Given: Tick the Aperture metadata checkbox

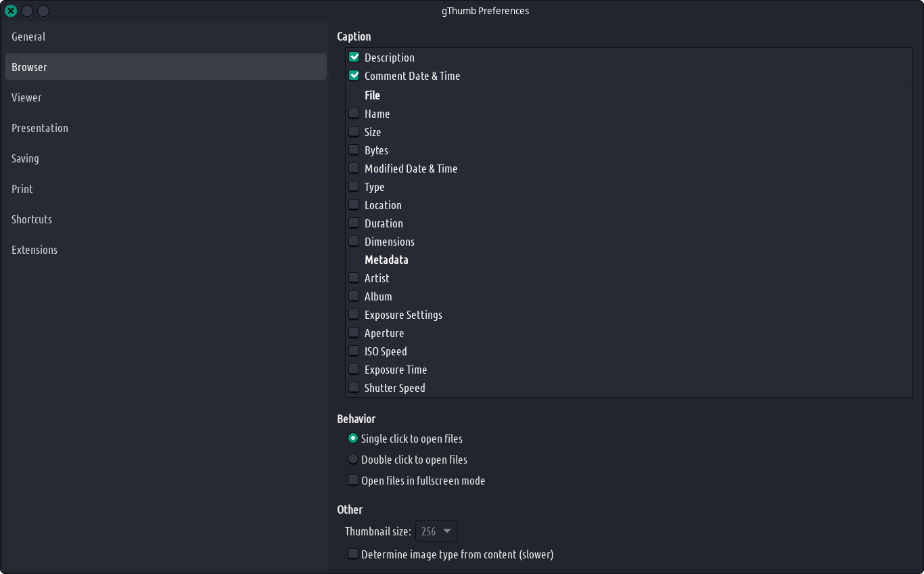Looking at the screenshot, I should 354,332.
